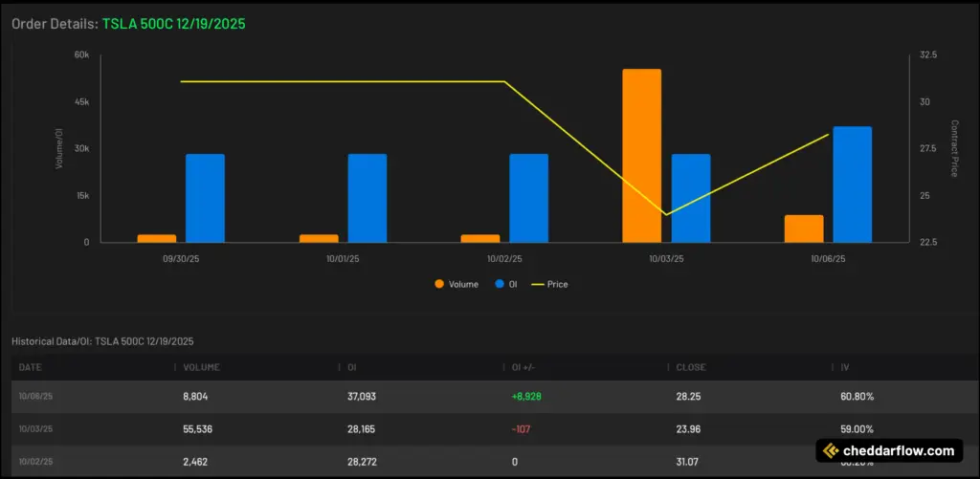980x479 pixels.
Task: Click OI value 37,093
Action: 362,397
